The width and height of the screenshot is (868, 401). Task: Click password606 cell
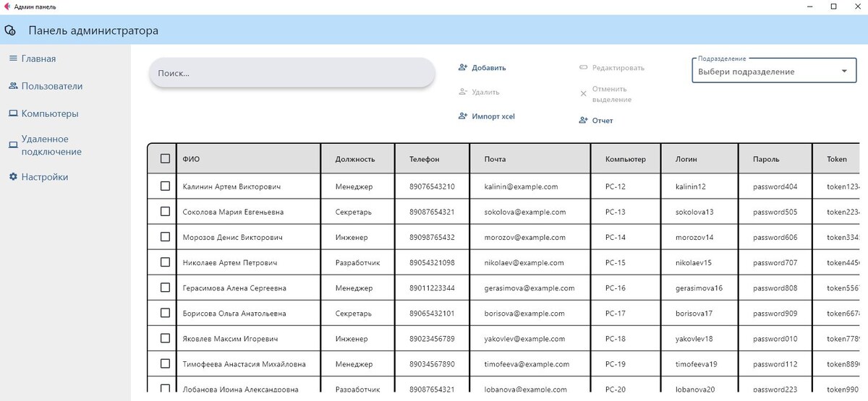[775, 238]
